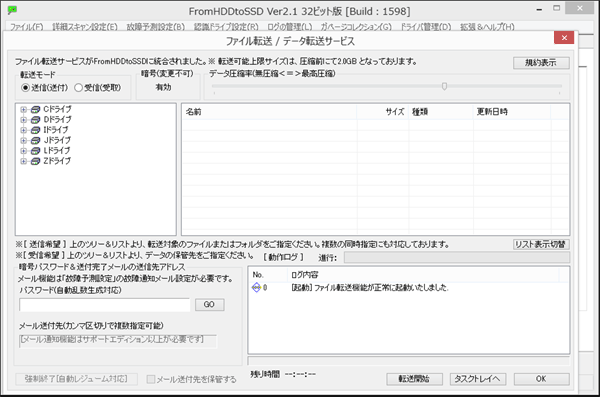Open the ログの管理(L) menu
Viewport: 600px width, 397px height.
coord(290,27)
